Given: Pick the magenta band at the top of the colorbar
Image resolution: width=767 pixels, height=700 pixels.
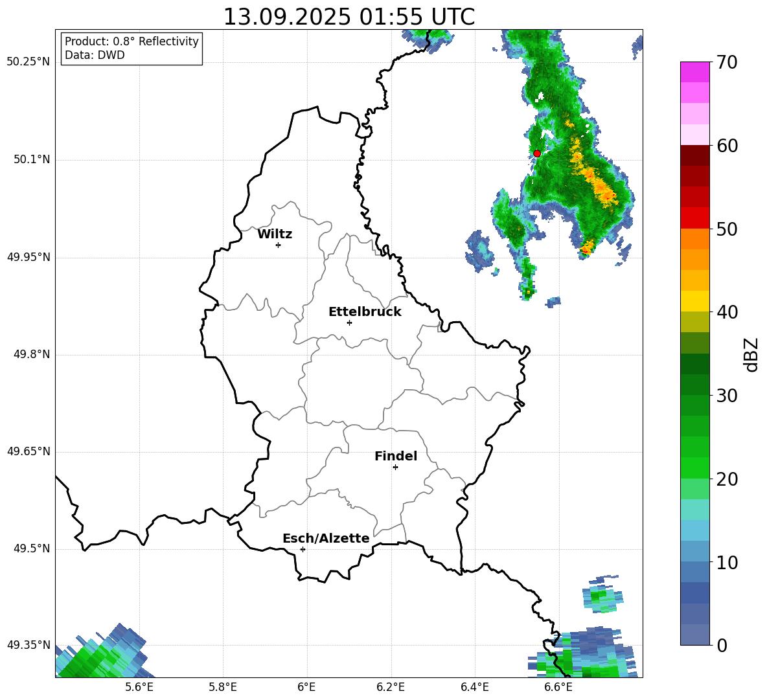Looking at the screenshot, I should (694, 73).
